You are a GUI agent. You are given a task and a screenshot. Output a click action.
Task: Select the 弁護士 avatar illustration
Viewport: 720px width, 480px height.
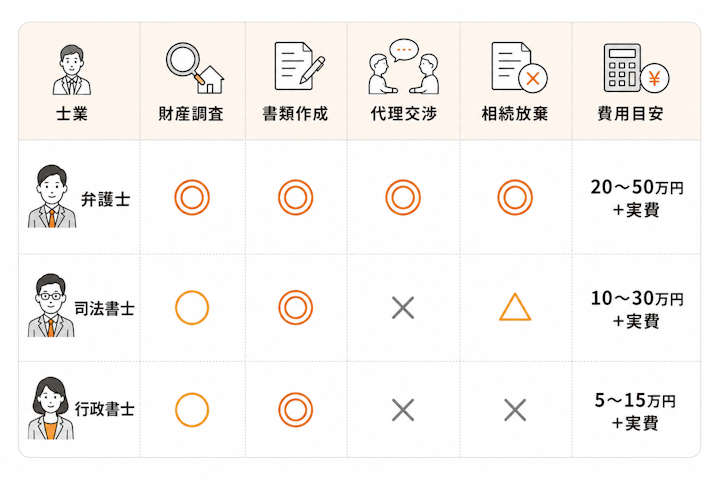(x=52, y=196)
